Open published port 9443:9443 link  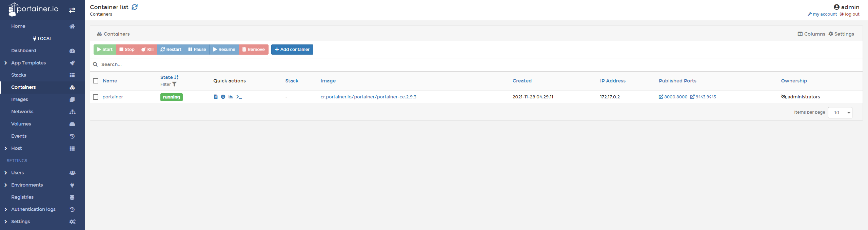pos(703,97)
